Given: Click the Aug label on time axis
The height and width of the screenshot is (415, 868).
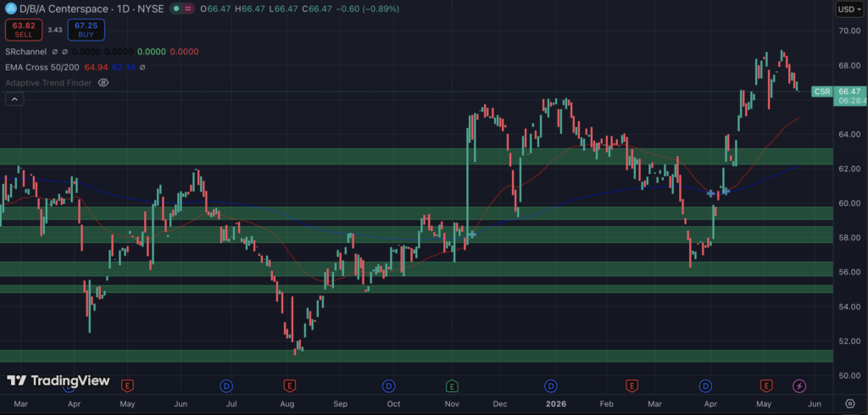Looking at the screenshot, I should 287,404.
